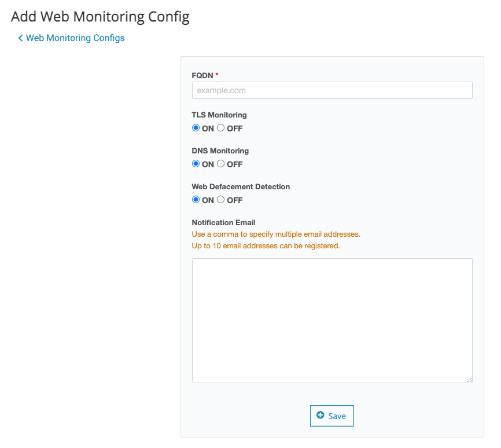Click the plus icon on Save
Viewport: 501px width, 448px height.
(321, 416)
